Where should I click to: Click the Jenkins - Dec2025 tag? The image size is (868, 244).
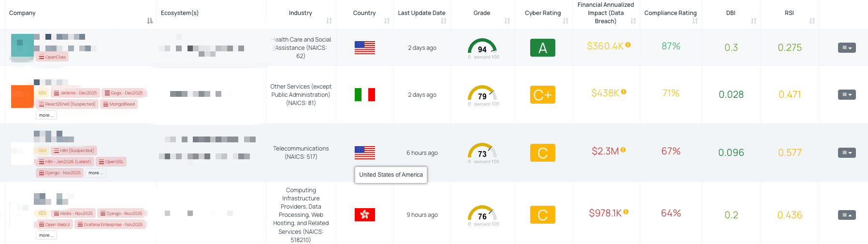[x=75, y=93]
